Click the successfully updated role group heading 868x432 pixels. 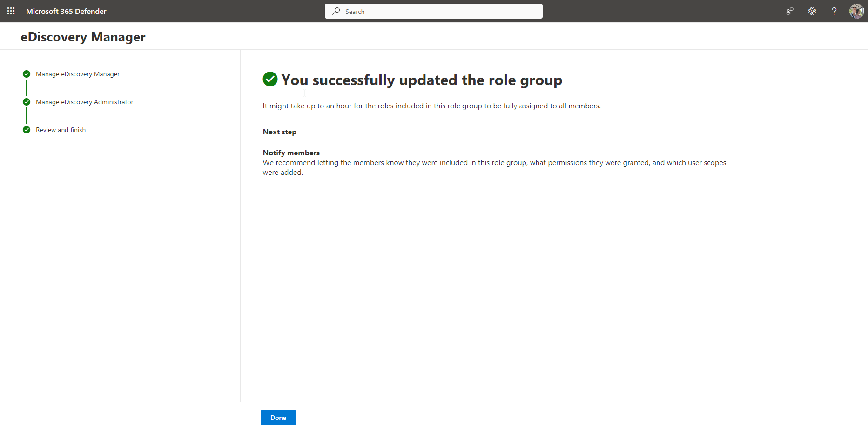click(x=421, y=80)
